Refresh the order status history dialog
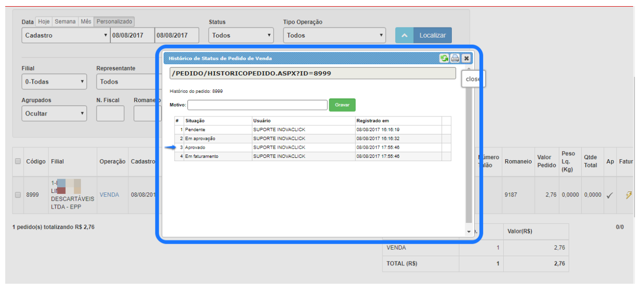 click(444, 58)
